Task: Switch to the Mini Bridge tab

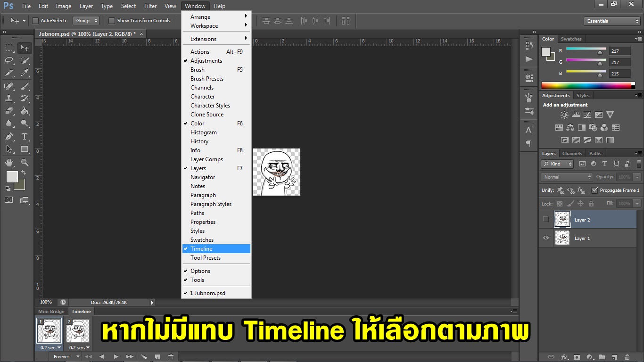Action: pos(51,312)
